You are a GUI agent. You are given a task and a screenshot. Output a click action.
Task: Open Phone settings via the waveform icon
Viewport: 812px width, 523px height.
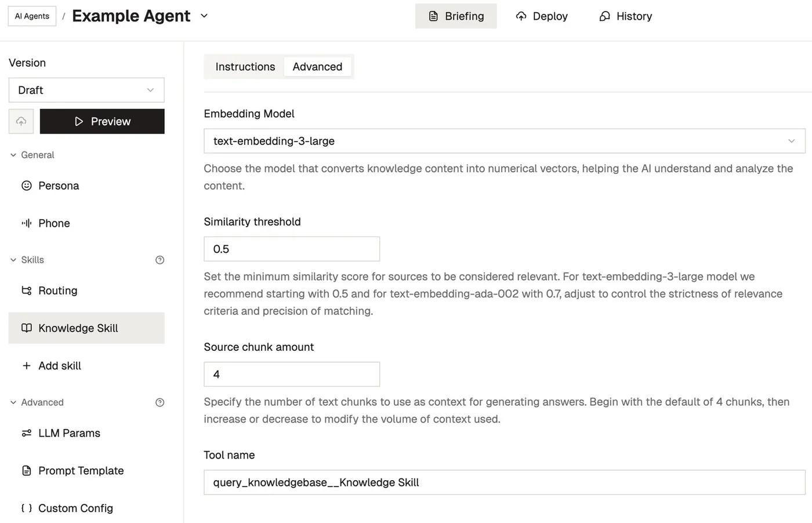click(x=26, y=223)
